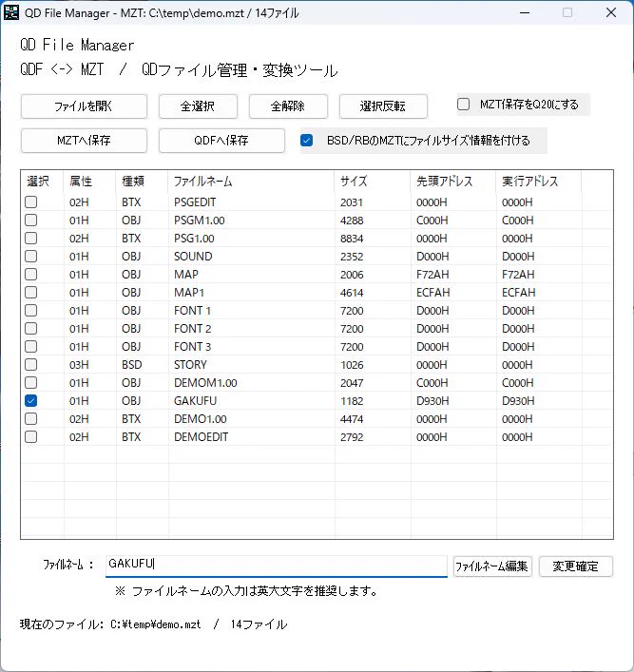Viewport: 634px width, 672px height.
Task: Click the file name PSGM1.00
Action: 200,221
